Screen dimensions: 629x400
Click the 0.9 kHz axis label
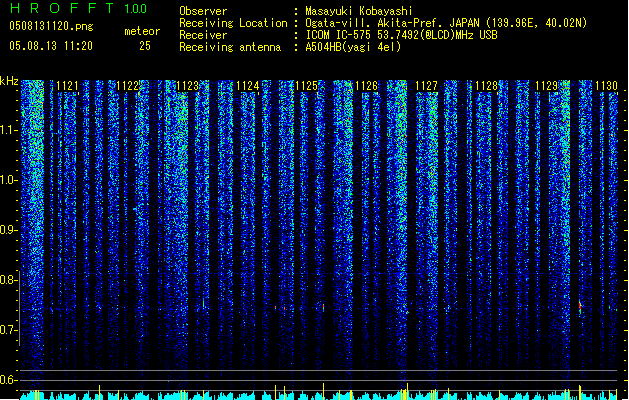[x=8, y=230]
